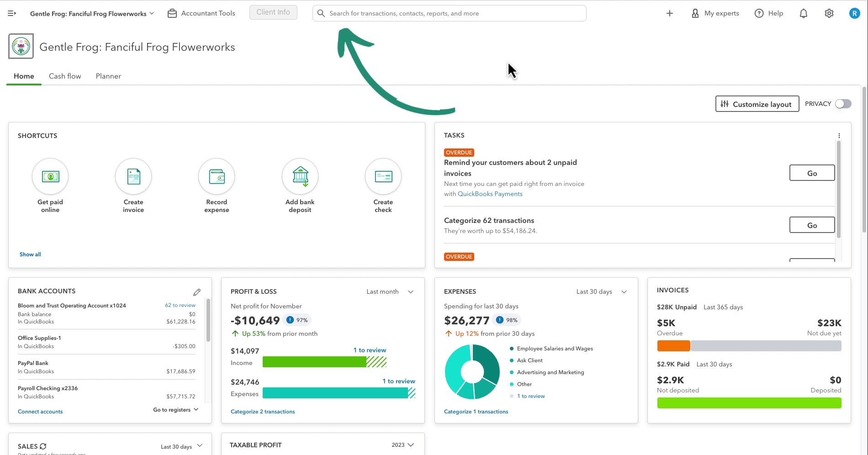Click the Customize layout button
Image resolution: width=868 pixels, height=455 pixels.
757,104
